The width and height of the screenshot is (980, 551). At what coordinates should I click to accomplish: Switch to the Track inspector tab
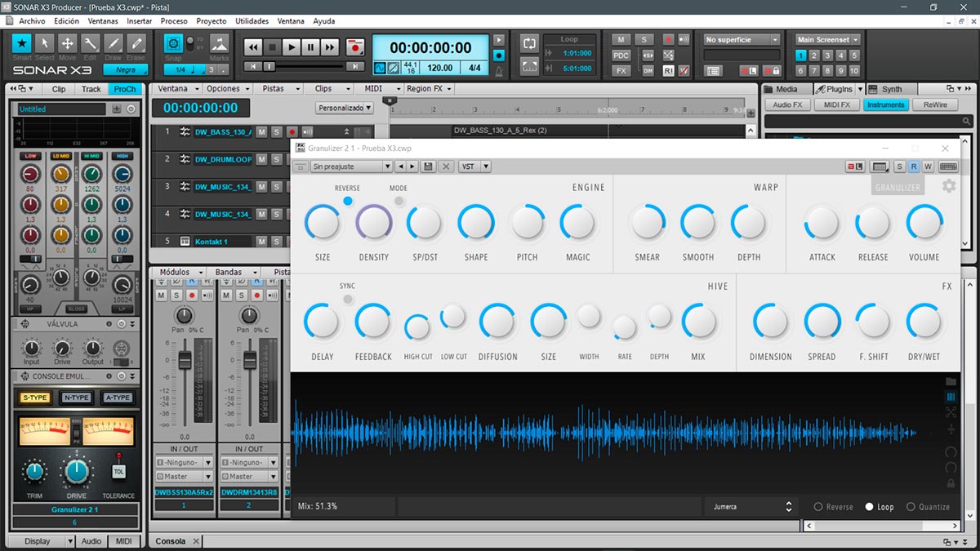tap(91, 89)
